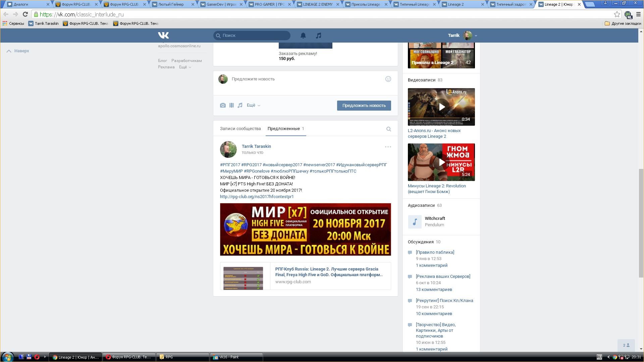Switch to the Диалоги browser tab
This screenshot has height=362, width=644.
click(27, 4)
